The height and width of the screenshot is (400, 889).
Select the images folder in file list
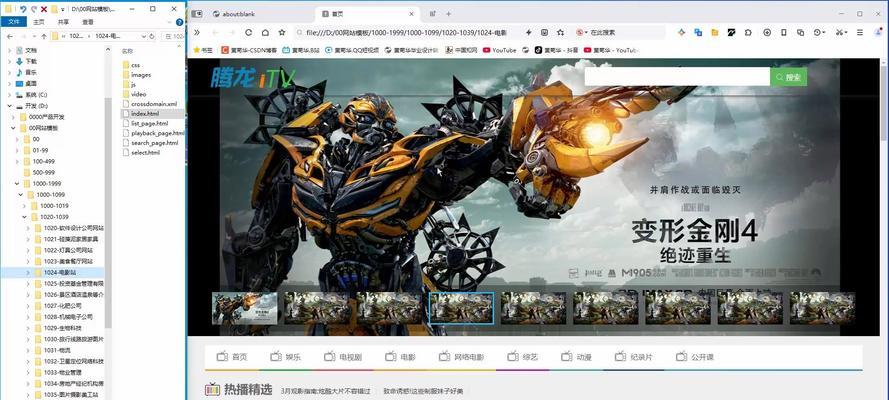137,75
